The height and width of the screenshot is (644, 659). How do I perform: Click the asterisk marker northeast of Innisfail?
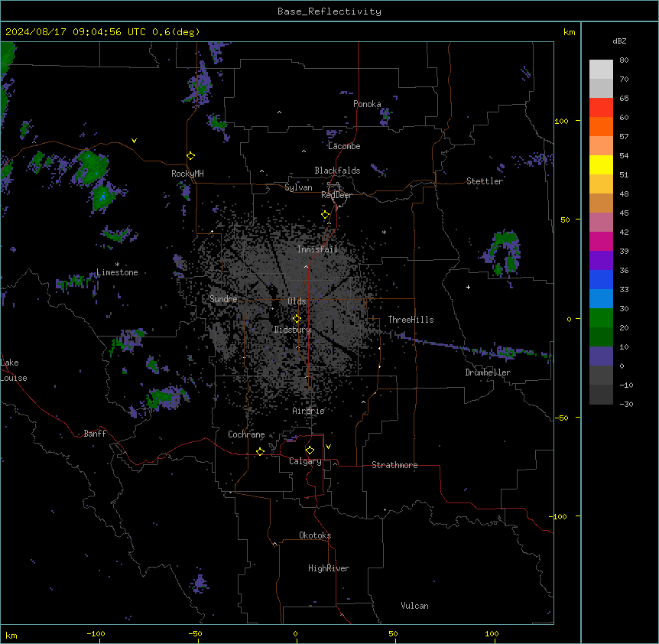point(384,232)
